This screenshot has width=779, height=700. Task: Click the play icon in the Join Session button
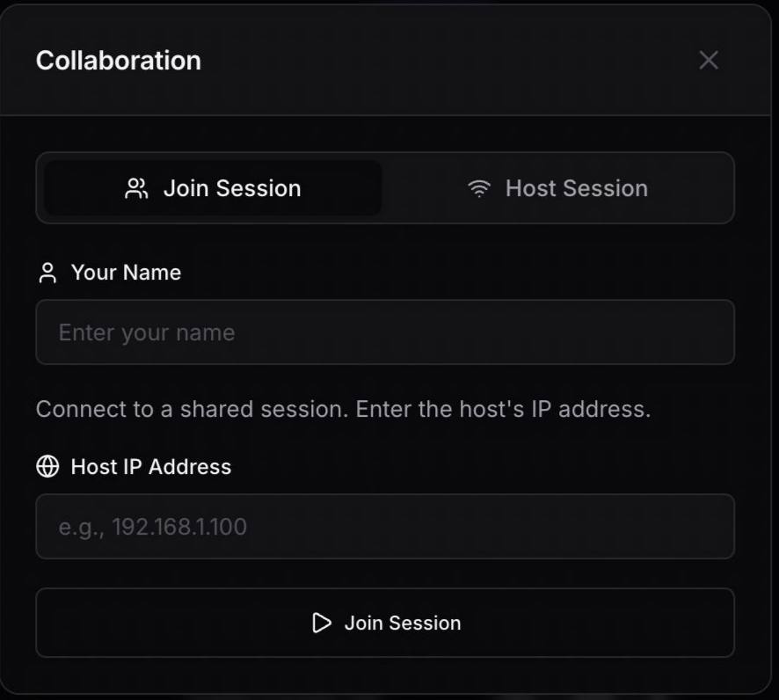322,623
